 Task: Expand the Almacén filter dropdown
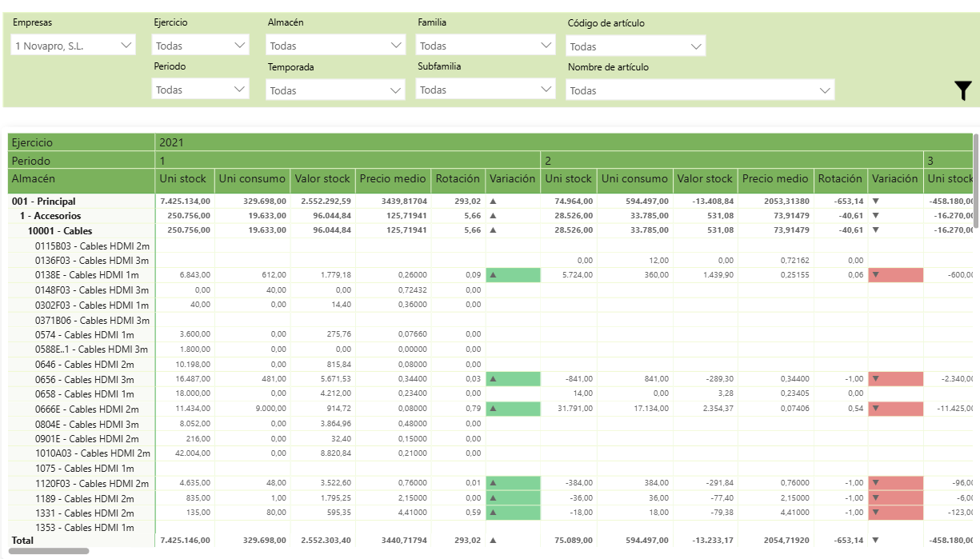click(336, 46)
